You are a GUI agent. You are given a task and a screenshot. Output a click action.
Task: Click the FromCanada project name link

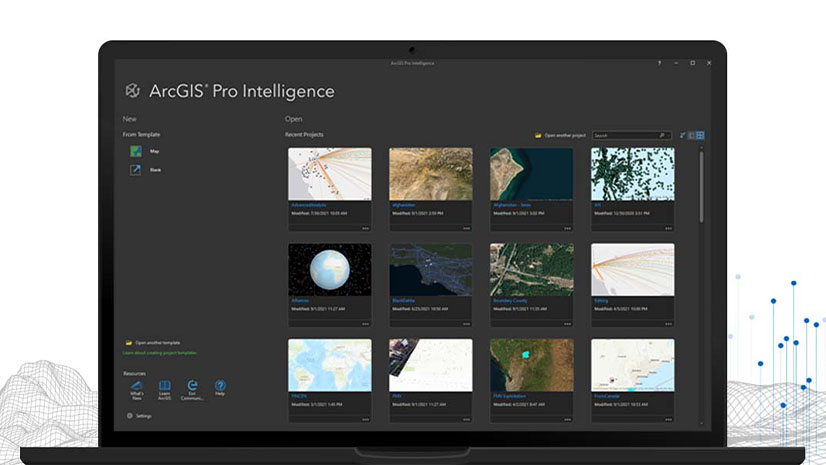[x=607, y=396]
